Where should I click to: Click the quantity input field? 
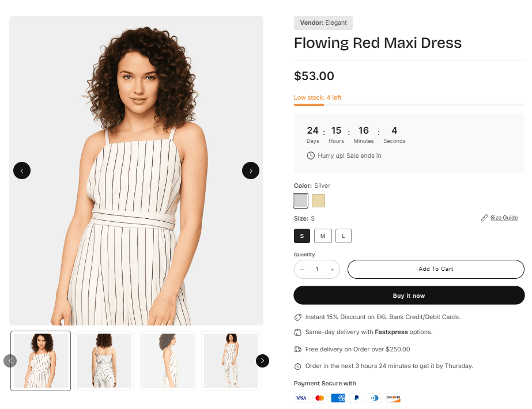point(316,270)
